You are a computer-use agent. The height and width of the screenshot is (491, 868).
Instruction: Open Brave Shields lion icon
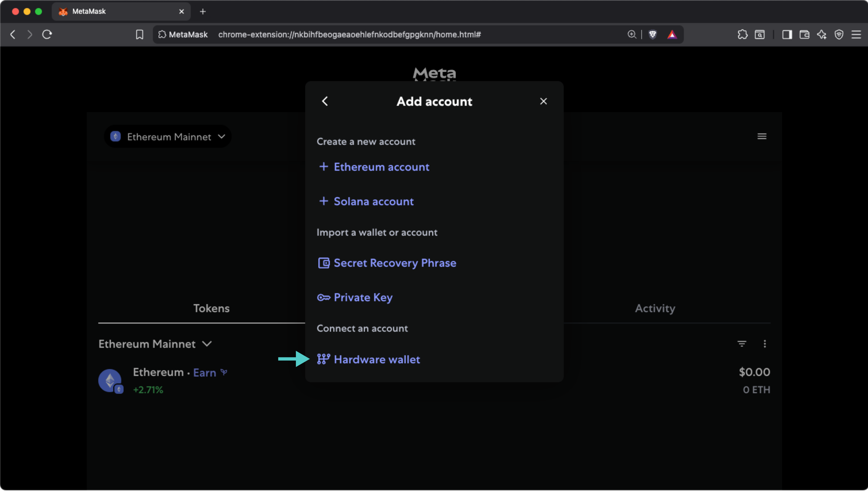pyautogui.click(x=653, y=34)
